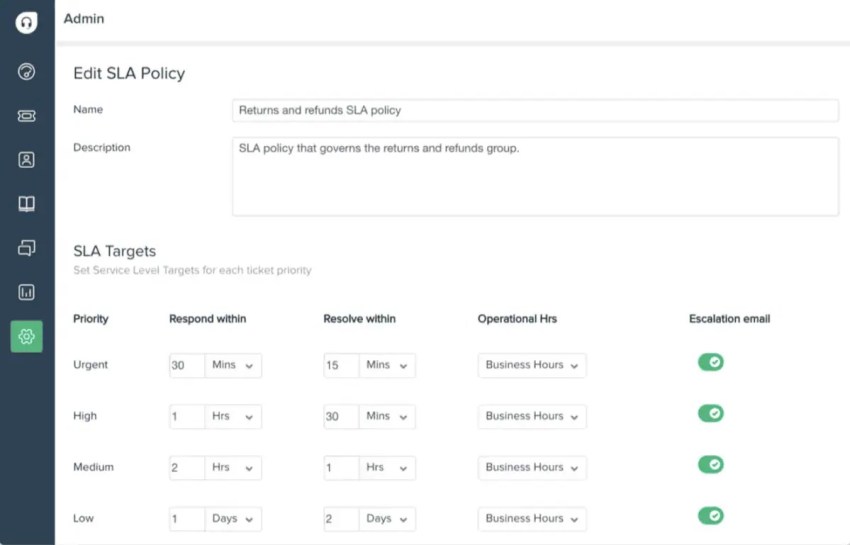This screenshot has width=850, height=545.
Task: Click the Escalation email column header
Action: pyautogui.click(x=729, y=319)
